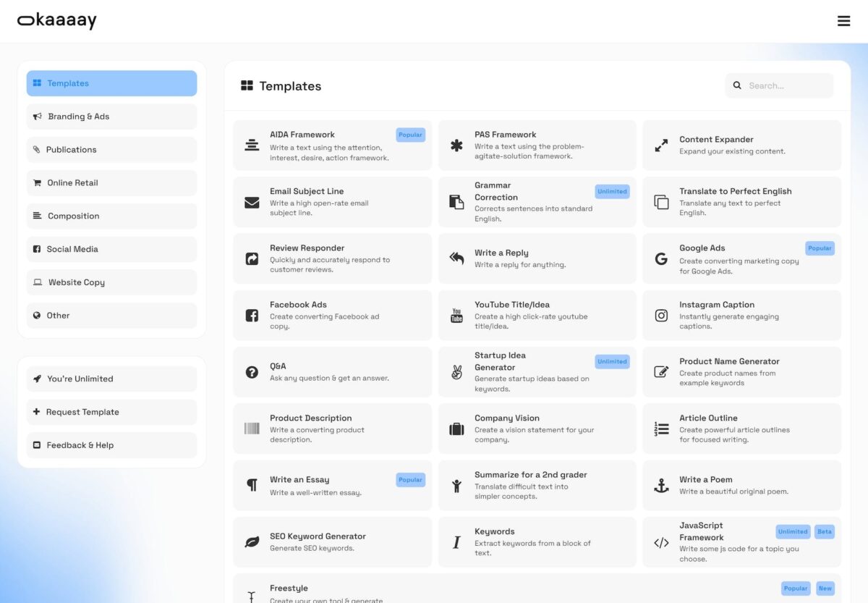Screen dimensions: 868x603
Task: Select Templates in the sidebar
Action: coord(111,83)
